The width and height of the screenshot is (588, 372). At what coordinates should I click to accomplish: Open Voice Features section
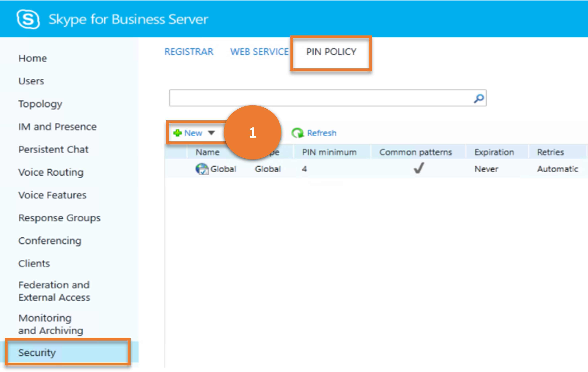pos(52,195)
